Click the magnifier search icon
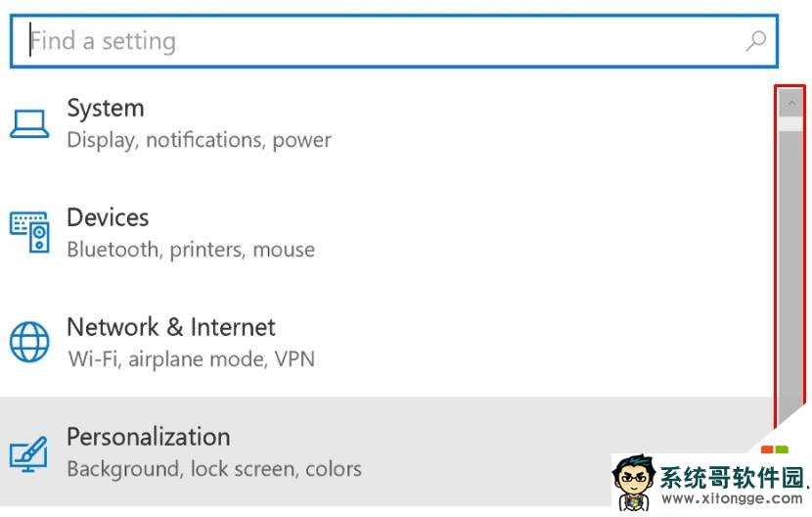Viewport: 812px width, 517px height. pos(755,41)
